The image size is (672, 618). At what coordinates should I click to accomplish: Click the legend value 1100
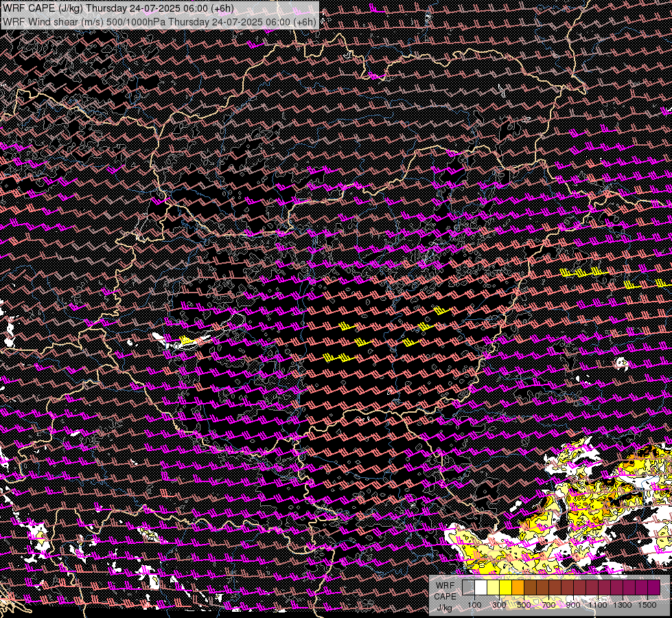pyautogui.click(x=598, y=605)
